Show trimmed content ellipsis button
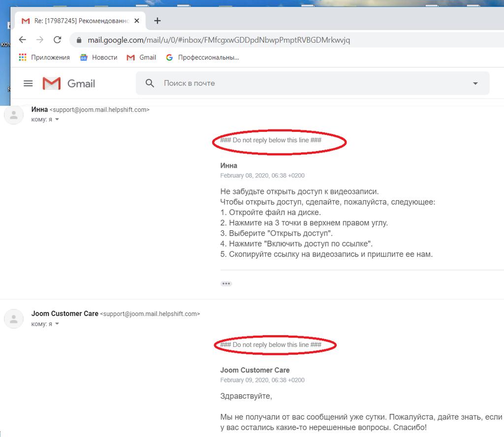Image resolution: width=504 pixels, height=437 pixels. click(226, 283)
